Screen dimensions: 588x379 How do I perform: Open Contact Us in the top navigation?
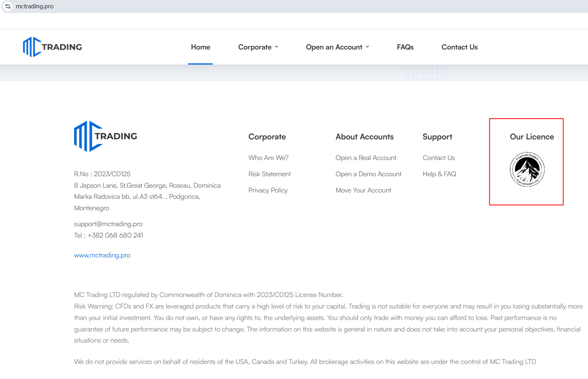pyautogui.click(x=459, y=47)
